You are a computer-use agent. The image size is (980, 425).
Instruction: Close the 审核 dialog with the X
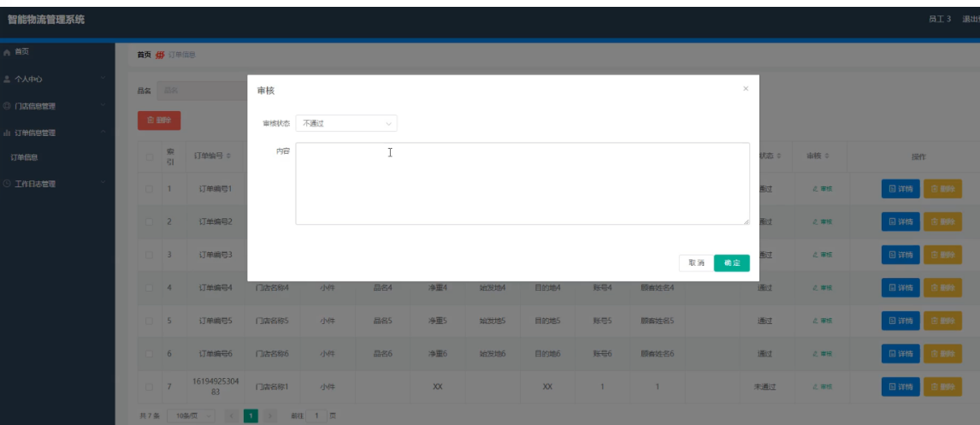pyautogui.click(x=746, y=89)
